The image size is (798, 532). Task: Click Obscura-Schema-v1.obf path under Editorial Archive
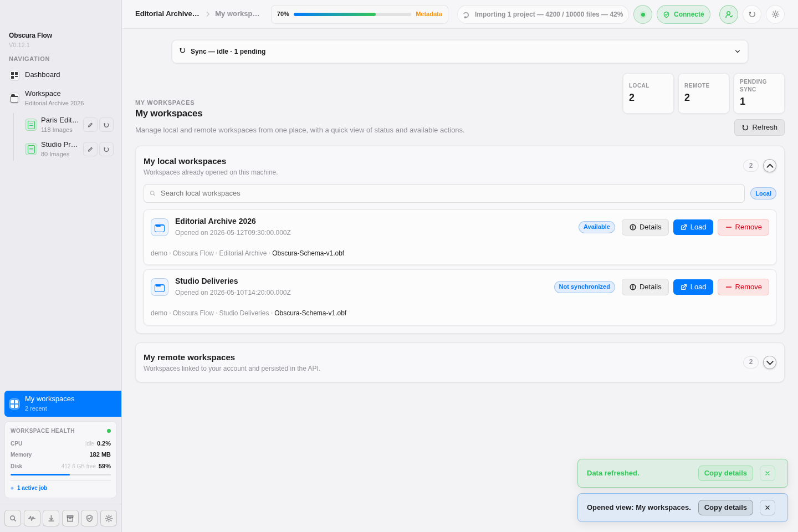pyautogui.click(x=308, y=253)
